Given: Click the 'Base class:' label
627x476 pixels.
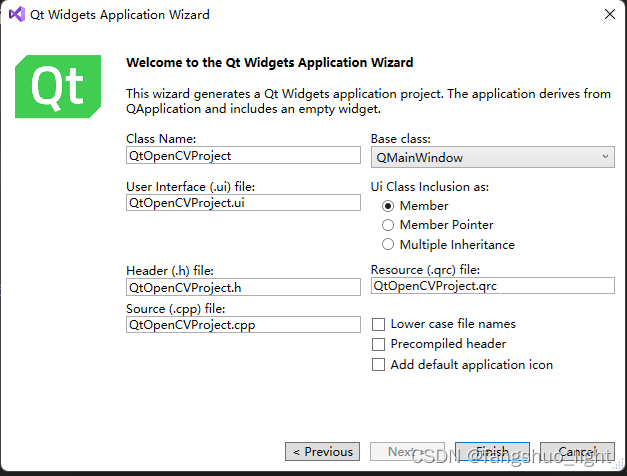Looking at the screenshot, I should pos(401,139).
